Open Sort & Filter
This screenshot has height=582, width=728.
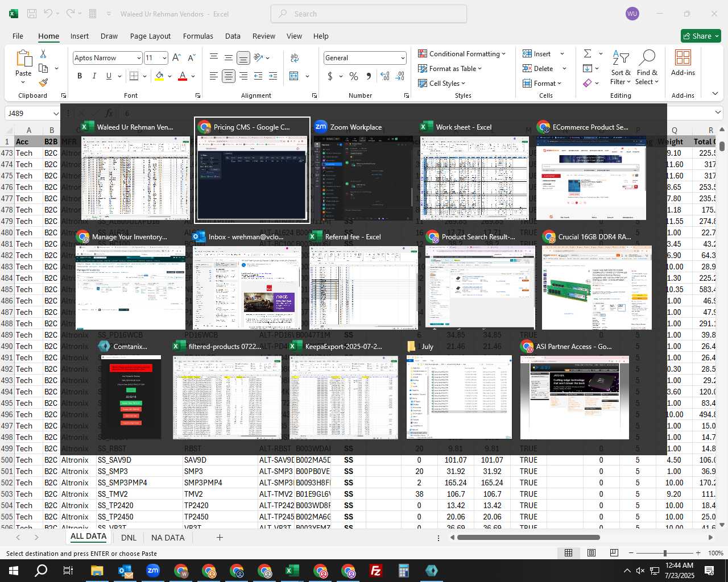(621, 68)
